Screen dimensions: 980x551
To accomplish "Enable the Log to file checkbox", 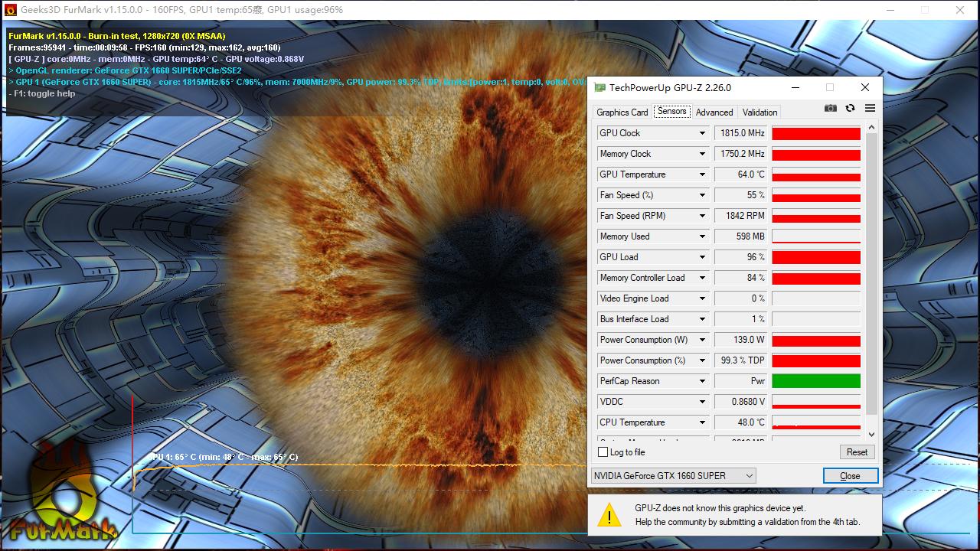I will 603,452.
